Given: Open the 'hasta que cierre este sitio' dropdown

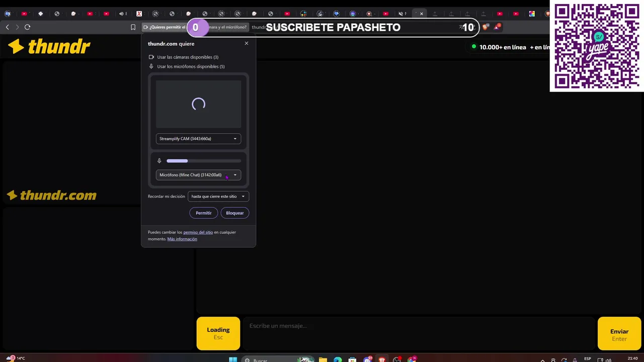Looking at the screenshot, I should (x=218, y=197).
